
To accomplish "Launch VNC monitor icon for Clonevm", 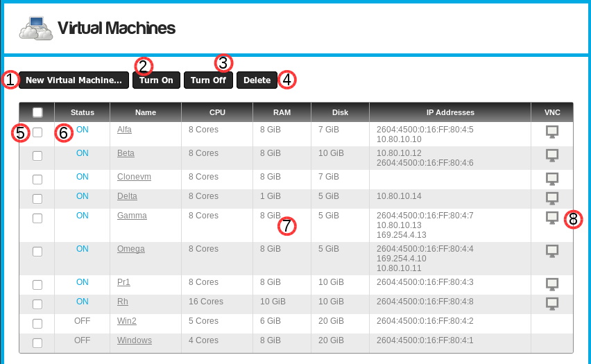I will coord(551,179).
